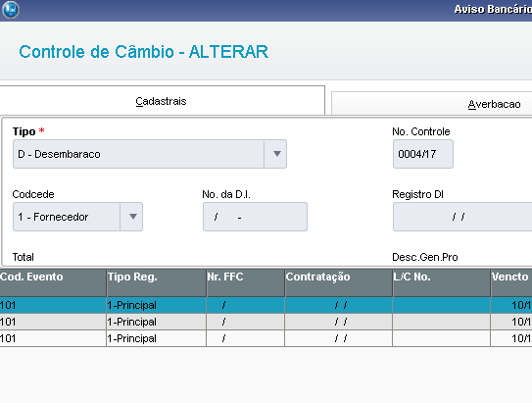Select second row Cod. Evento 101 cell
This screenshot has width=532, height=403.
[53, 322]
